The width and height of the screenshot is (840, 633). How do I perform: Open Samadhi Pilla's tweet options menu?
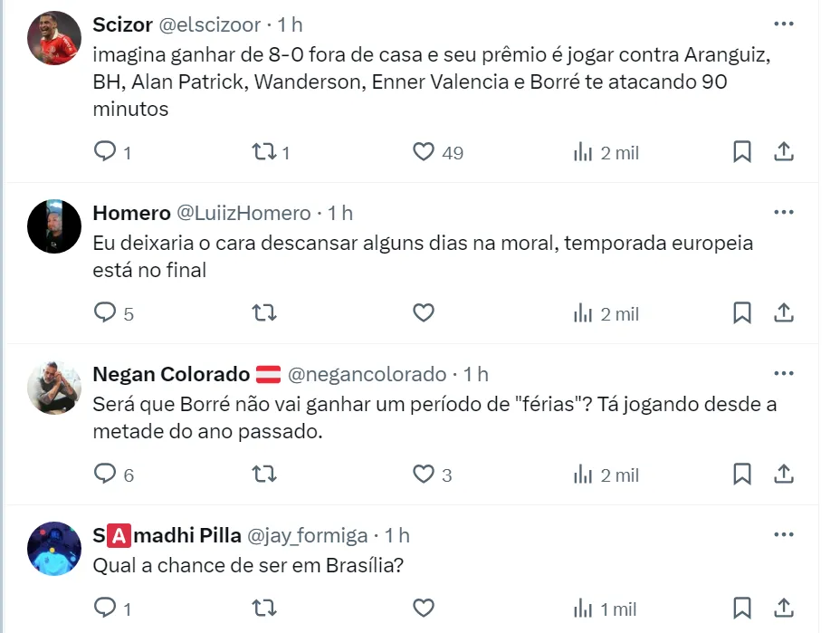tap(783, 535)
